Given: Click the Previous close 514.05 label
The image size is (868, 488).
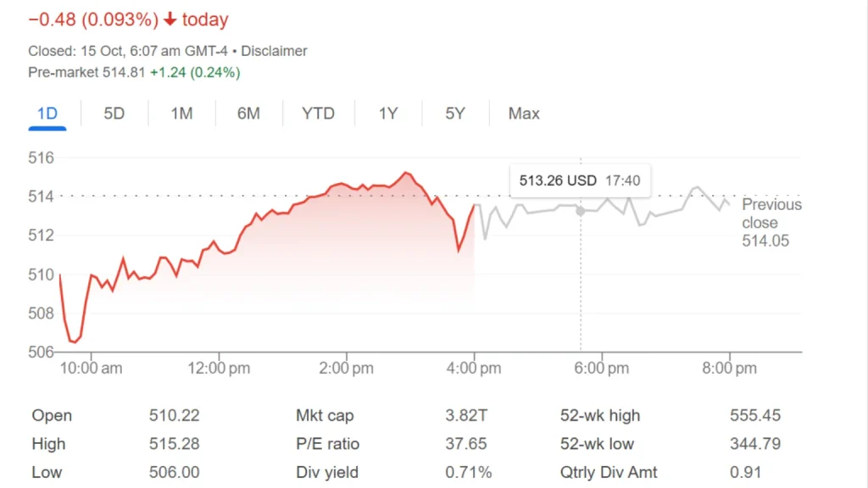Looking at the screenshot, I should (771, 223).
